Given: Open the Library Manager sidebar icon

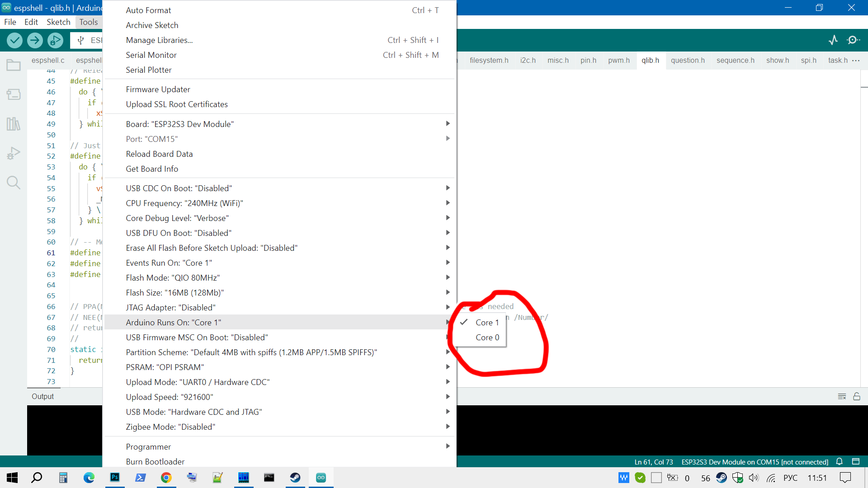Looking at the screenshot, I should (x=14, y=124).
